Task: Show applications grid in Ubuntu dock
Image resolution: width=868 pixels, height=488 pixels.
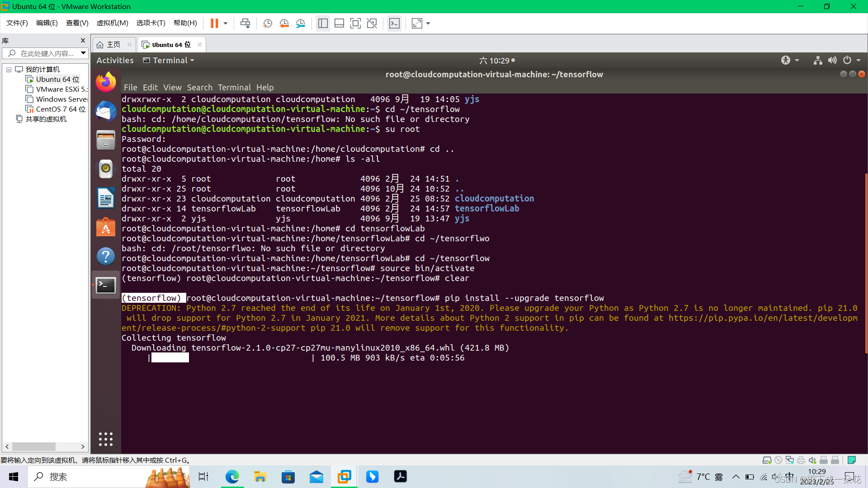Action: tap(106, 439)
